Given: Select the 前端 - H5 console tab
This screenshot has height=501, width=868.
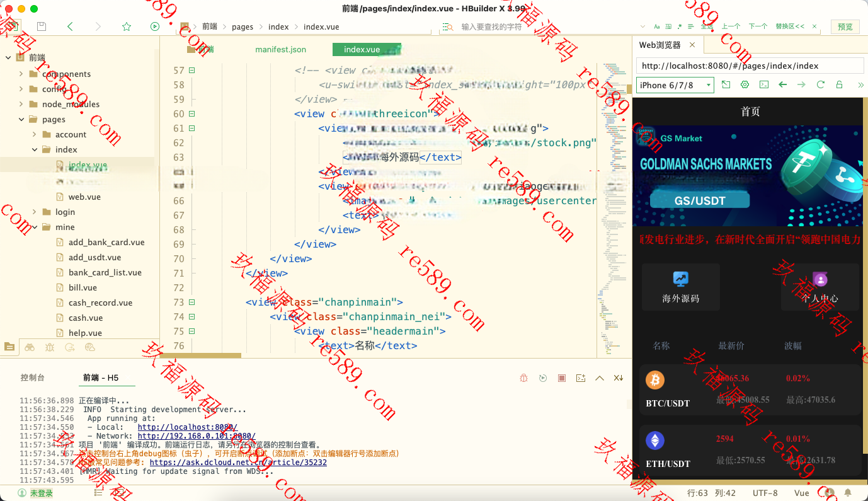Looking at the screenshot, I should [101, 377].
